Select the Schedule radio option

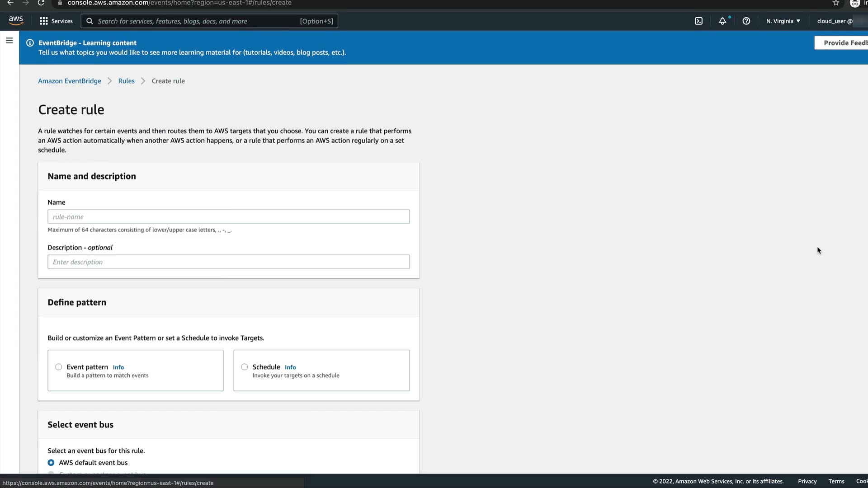[245, 367]
